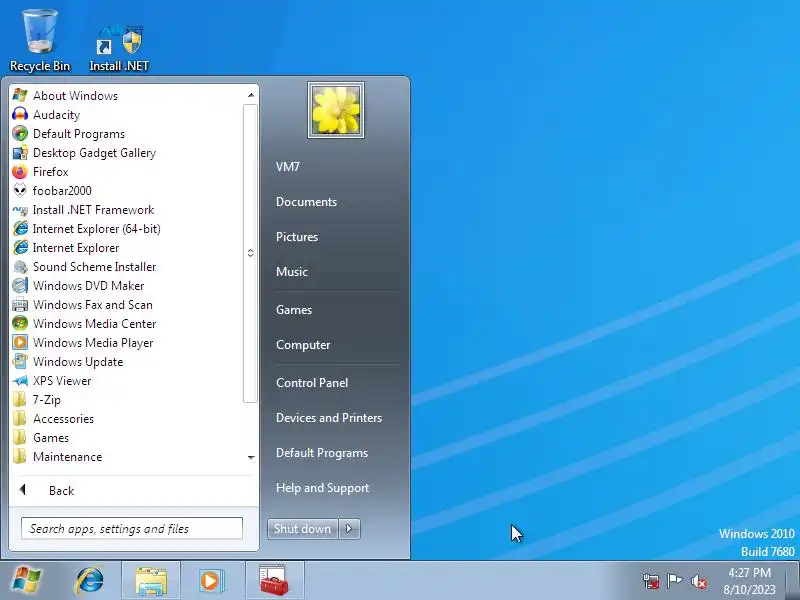Open Default Programs in right pane
The image size is (800, 600).
coord(322,453)
